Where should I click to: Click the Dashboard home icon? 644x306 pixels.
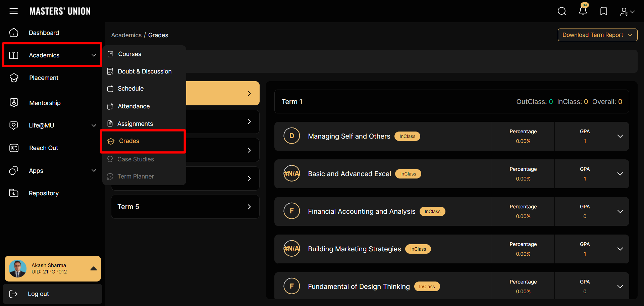coord(14,33)
